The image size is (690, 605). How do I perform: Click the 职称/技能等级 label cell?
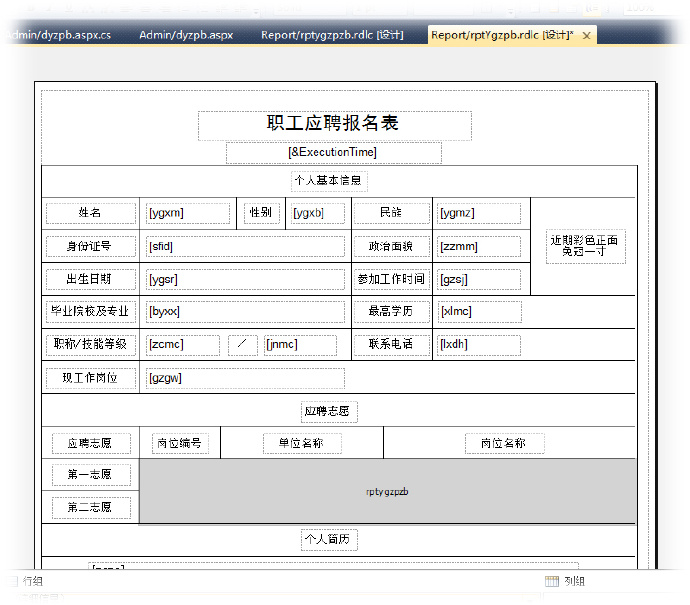point(91,345)
